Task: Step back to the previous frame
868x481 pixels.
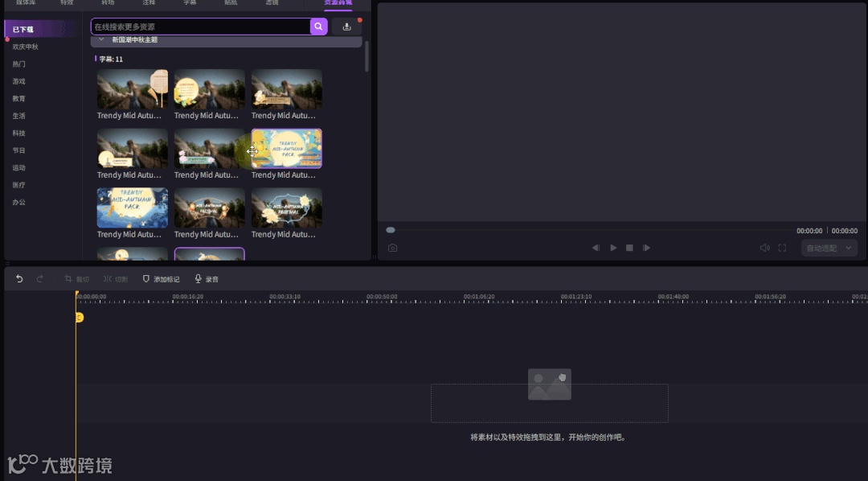Action: click(x=596, y=248)
